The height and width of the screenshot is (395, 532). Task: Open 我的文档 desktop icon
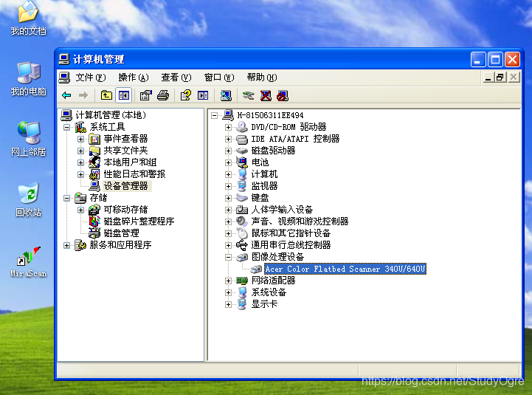coord(29,18)
